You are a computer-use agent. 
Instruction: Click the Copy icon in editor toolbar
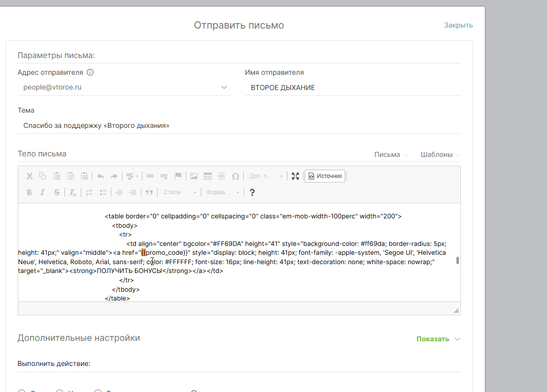pyautogui.click(x=42, y=176)
